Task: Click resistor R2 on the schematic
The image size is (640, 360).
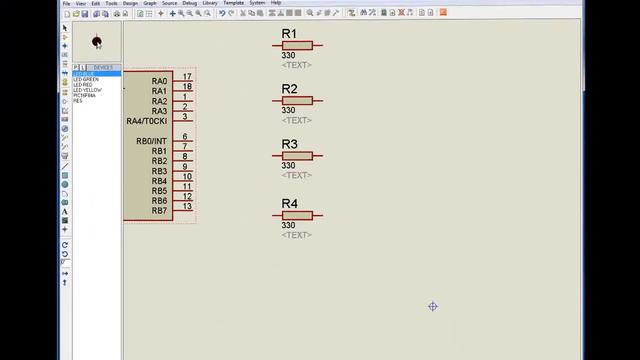Action: click(x=297, y=100)
